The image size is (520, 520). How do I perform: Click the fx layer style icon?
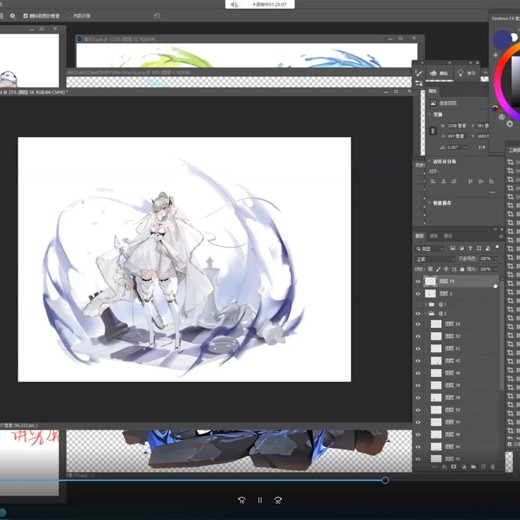pyautogui.click(x=444, y=467)
